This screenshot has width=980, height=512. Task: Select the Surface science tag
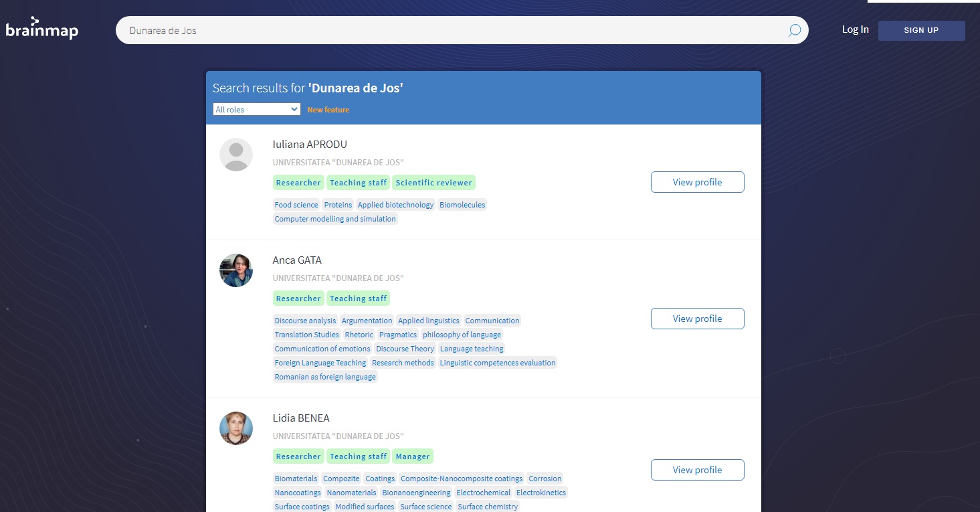[426, 507]
